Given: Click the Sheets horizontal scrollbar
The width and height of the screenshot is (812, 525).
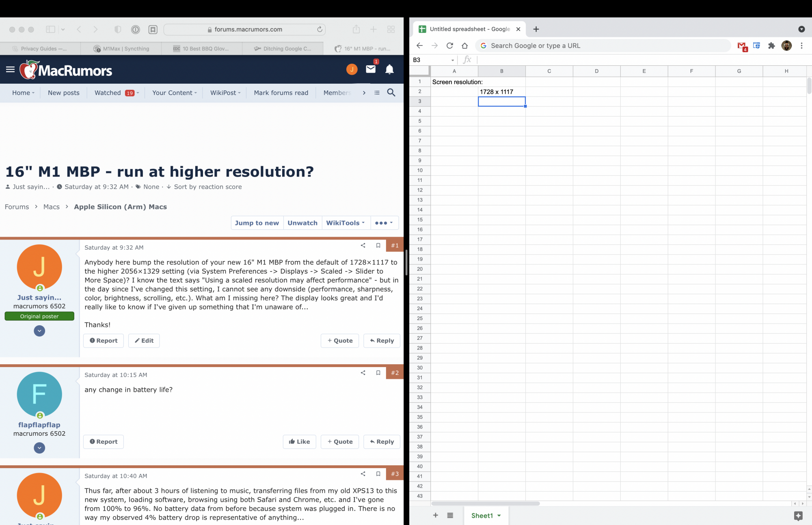Looking at the screenshot, I should 485,503.
